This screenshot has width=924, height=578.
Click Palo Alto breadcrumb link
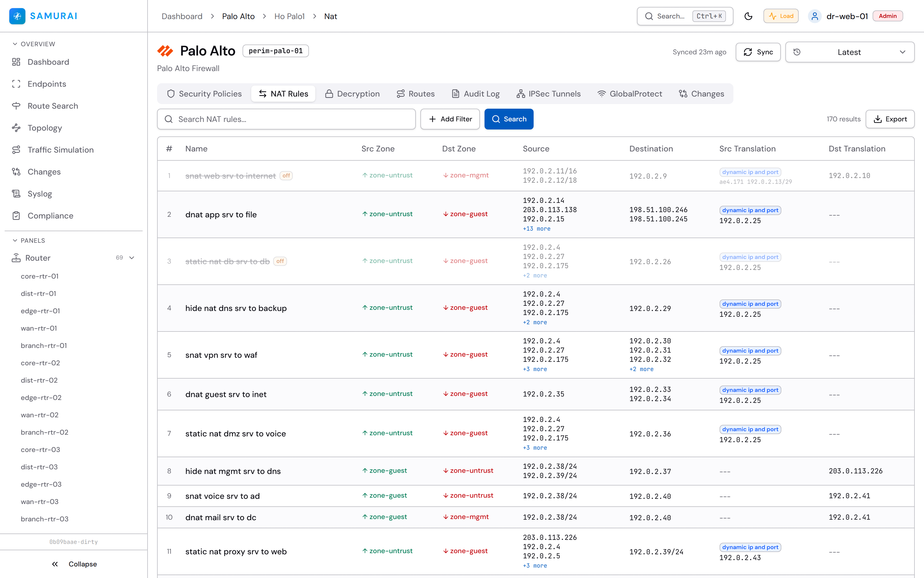point(238,16)
